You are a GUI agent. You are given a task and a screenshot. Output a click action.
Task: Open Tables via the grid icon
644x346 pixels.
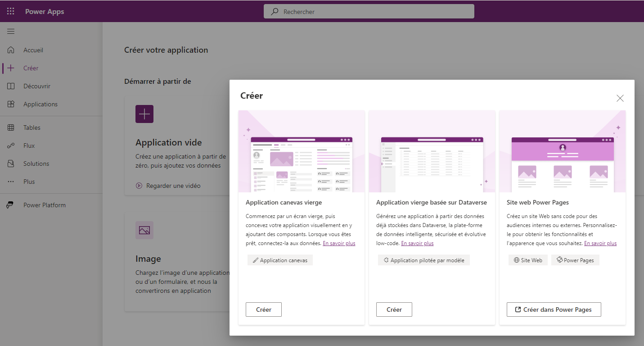(10, 127)
